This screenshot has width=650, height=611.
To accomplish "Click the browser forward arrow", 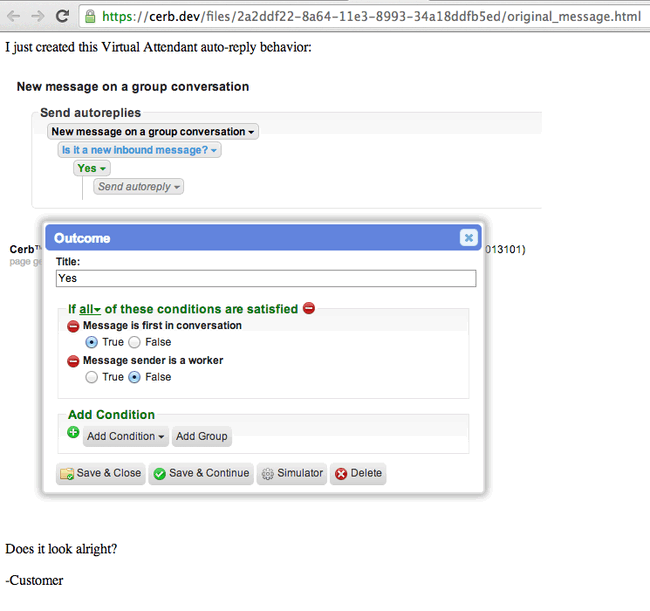I will [38, 16].
